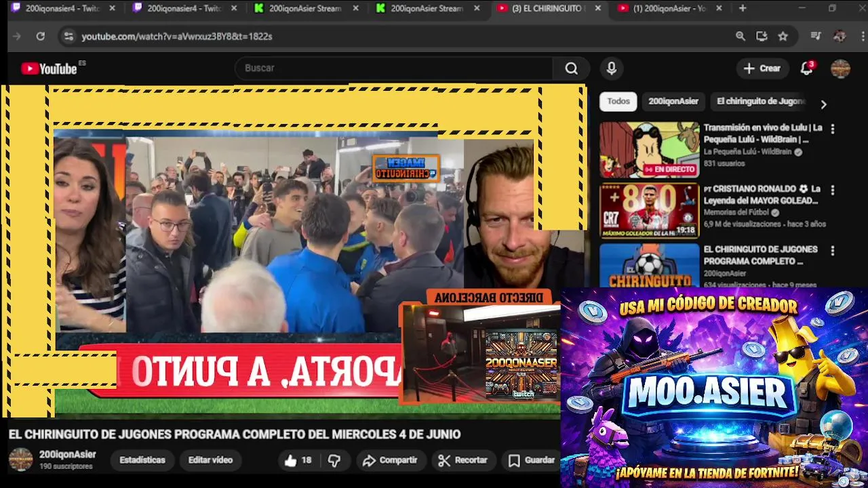The width and height of the screenshot is (868, 488).
Task: Save video with Guardar button
Action: [x=532, y=460]
